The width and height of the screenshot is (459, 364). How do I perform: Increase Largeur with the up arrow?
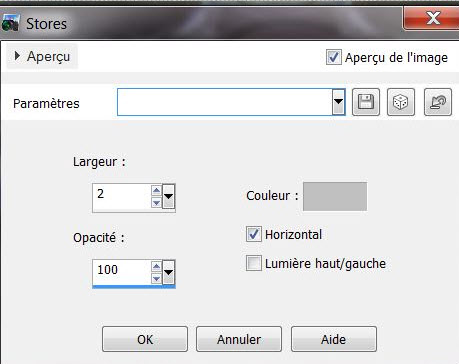[x=156, y=190]
